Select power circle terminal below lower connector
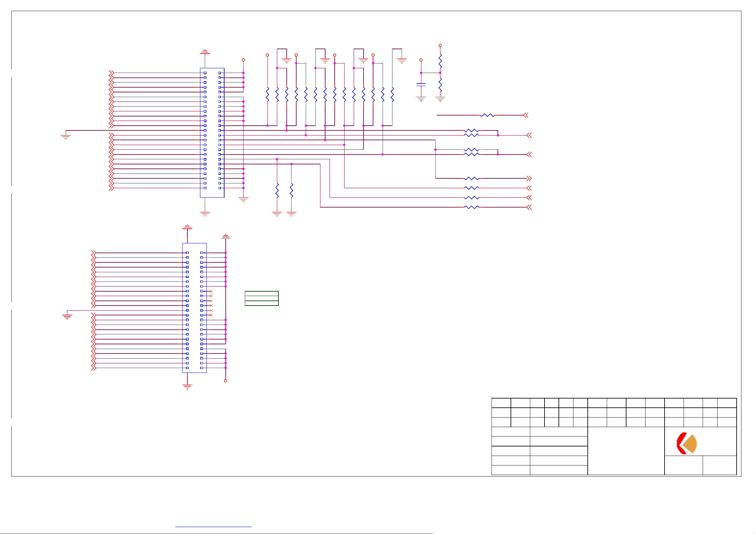This screenshot has width=756, height=534. pos(225,381)
